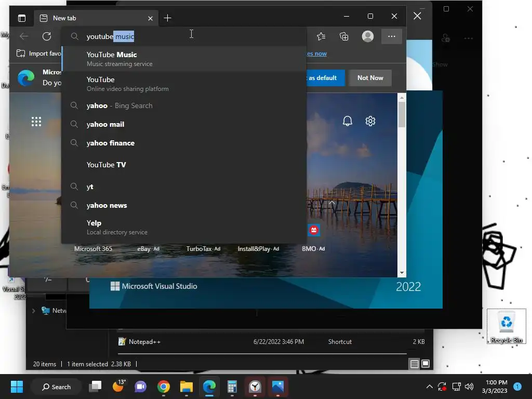Open Calculator from taskbar
The image size is (532, 399).
click(232, 387)
